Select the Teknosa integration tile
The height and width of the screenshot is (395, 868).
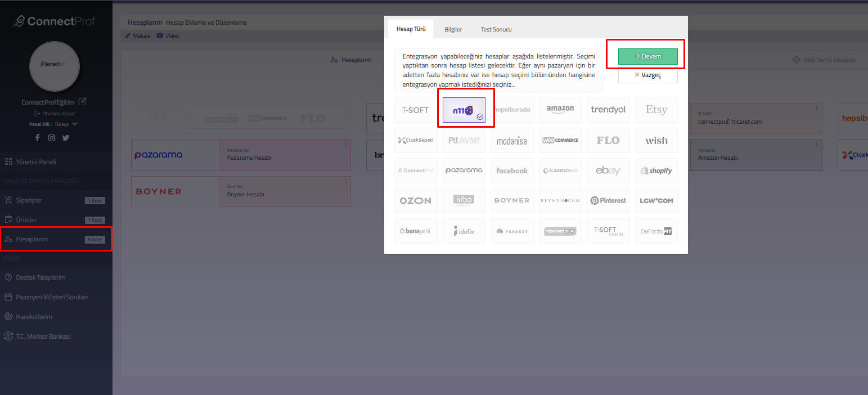pyautogui.click(x=560, y=231)
